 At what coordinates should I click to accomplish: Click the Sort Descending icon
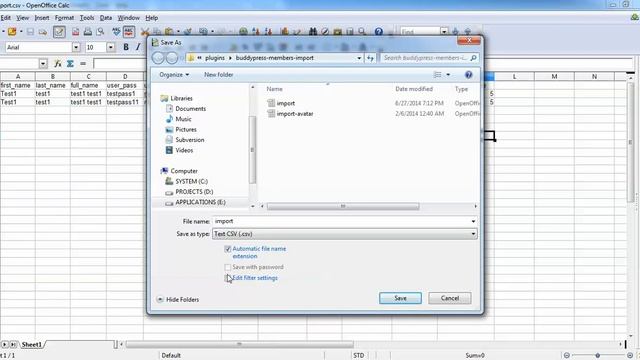point(268,31)
